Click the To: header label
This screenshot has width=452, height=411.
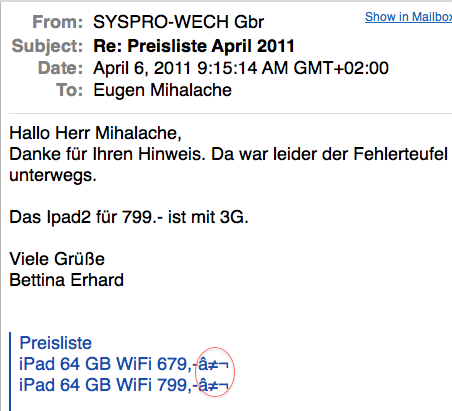(69, 90)
